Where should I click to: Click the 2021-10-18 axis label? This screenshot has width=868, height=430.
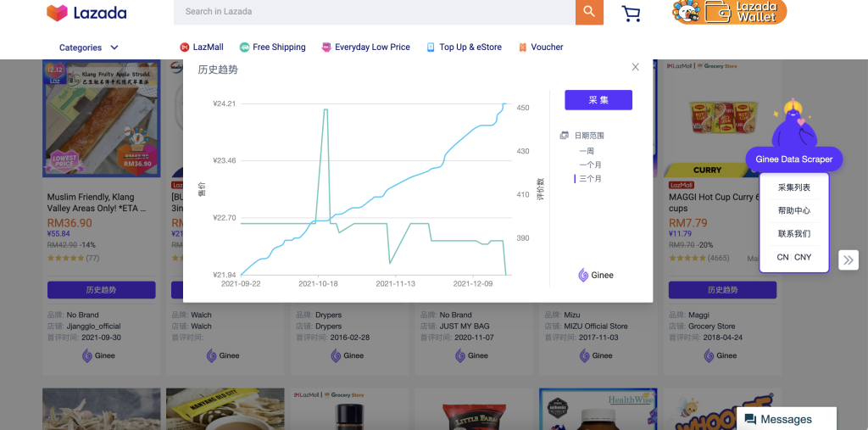(x=319, y=284)
